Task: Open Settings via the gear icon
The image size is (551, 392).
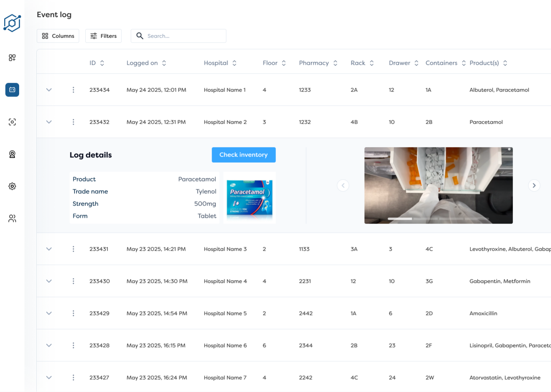Action: pyautogui.click(x=12, y=186)
